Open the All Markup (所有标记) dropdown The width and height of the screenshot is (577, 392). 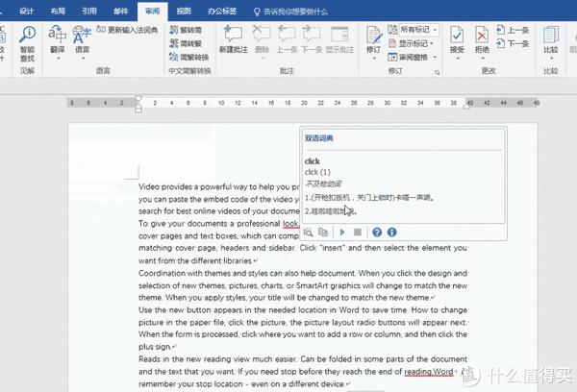[418, 30]
